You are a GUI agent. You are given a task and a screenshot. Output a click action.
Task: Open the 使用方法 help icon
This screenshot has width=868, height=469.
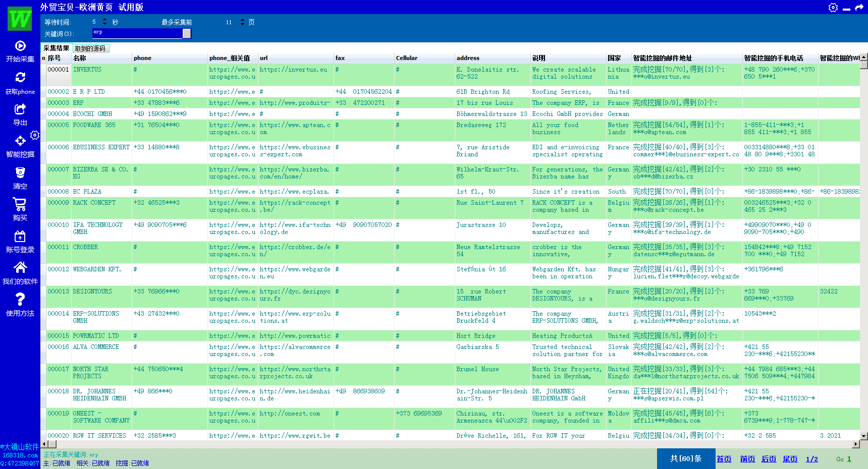point(20,300)
